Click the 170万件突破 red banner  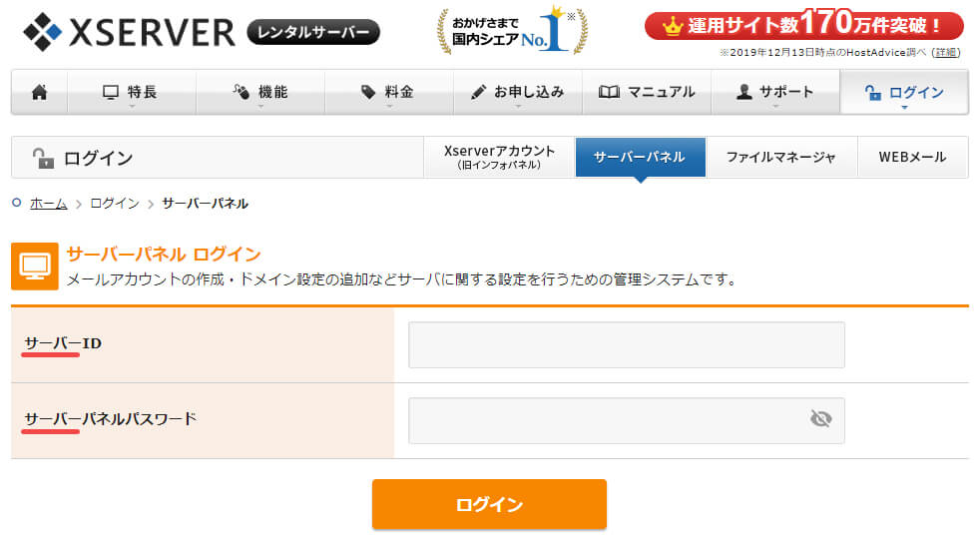tap(803, 25)
